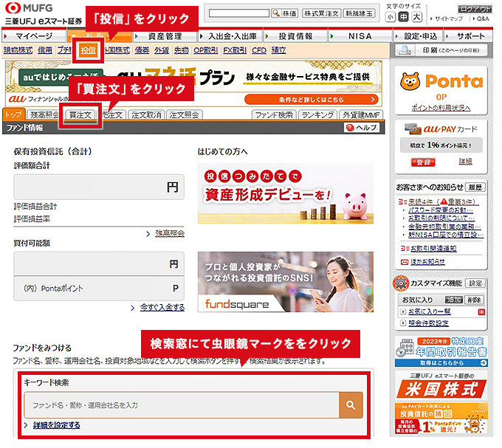Switch to the 買注文 tab

click(x=80, y=114)
